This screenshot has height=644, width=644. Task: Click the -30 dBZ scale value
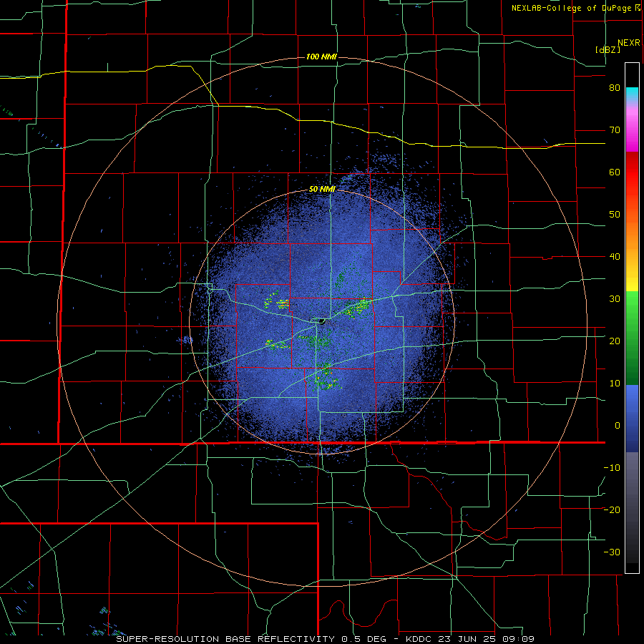(x=612, y=552)
